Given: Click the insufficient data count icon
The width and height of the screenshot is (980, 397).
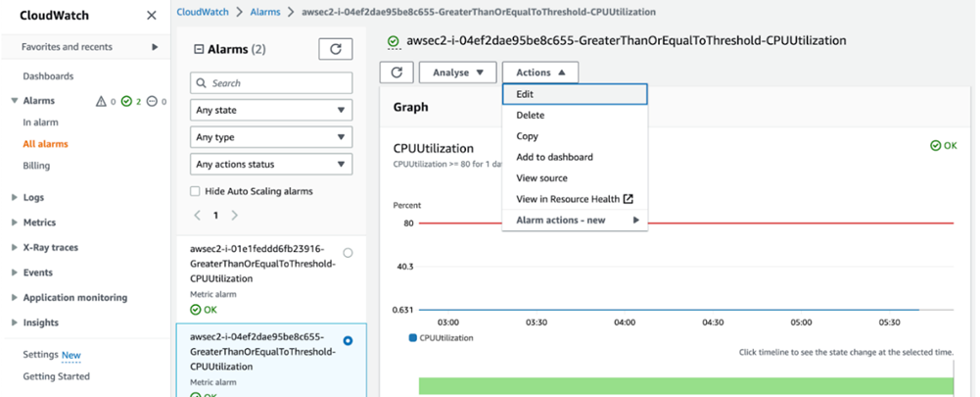Looking at the screenshot, I should click(x=153, y=101).
